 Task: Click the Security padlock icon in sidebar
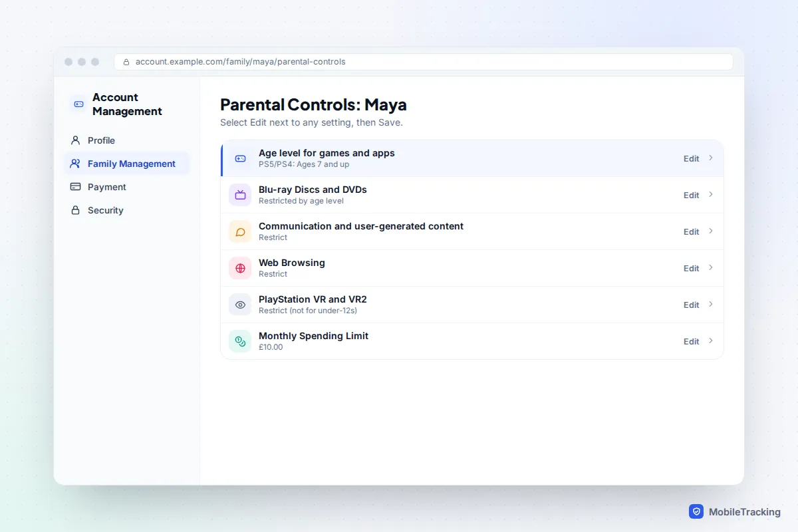pyautogui.click(x=75, y=210)
